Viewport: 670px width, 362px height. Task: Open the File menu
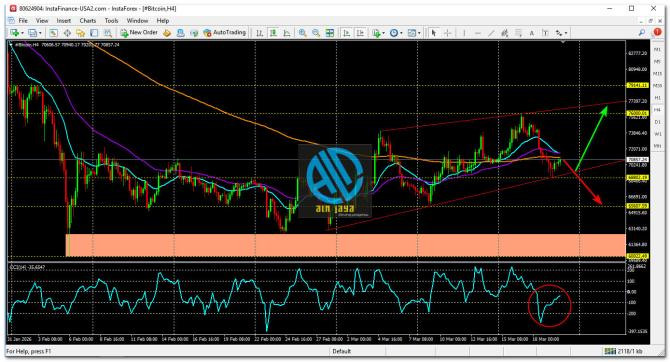coord(23,21)
